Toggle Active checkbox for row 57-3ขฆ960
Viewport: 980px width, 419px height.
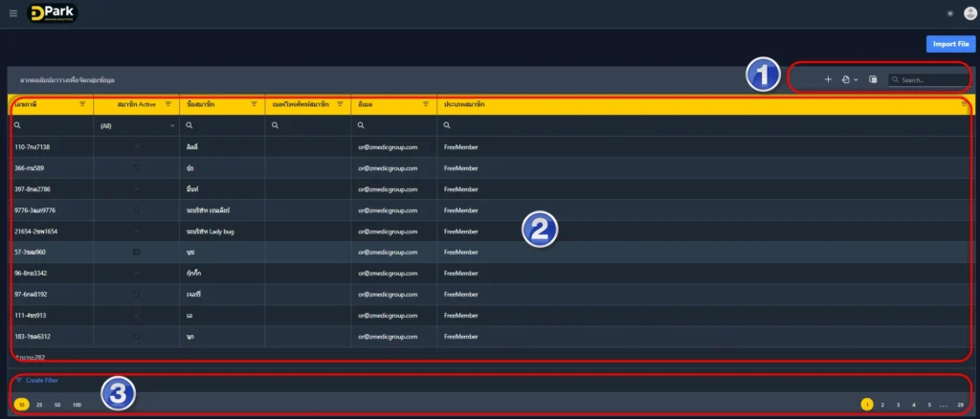tap(136, 252)
